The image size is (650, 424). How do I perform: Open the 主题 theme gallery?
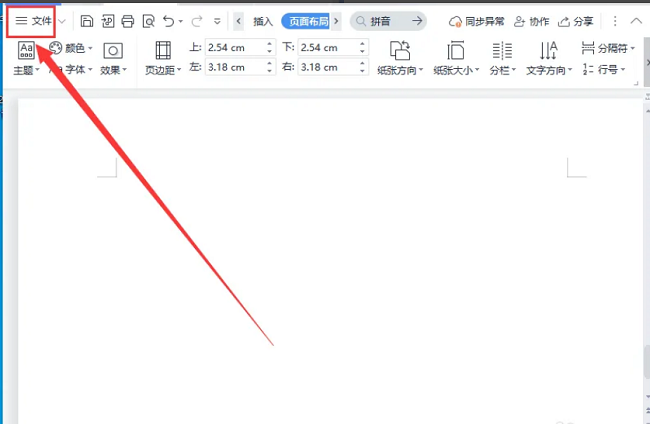point(26,58)
